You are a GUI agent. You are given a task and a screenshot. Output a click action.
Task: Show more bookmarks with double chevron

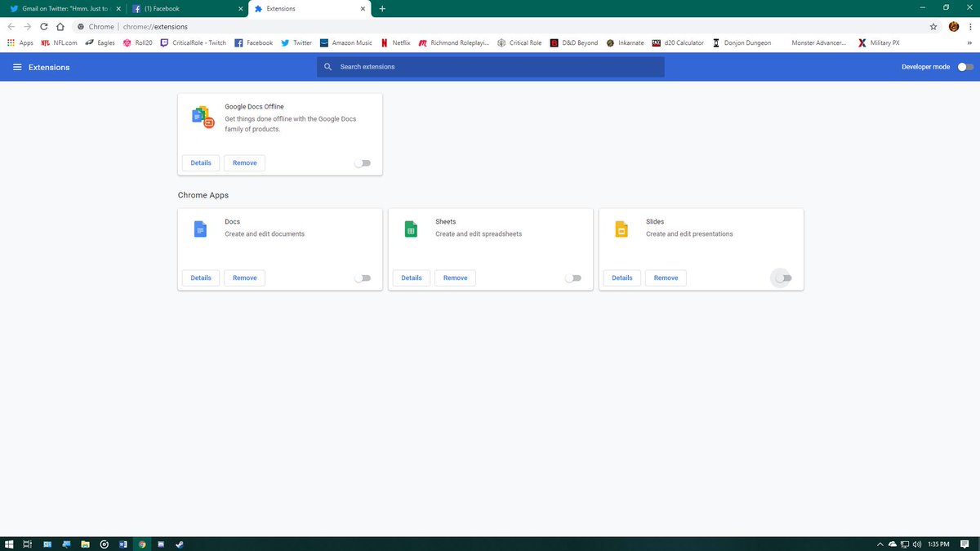coord(969,42)
